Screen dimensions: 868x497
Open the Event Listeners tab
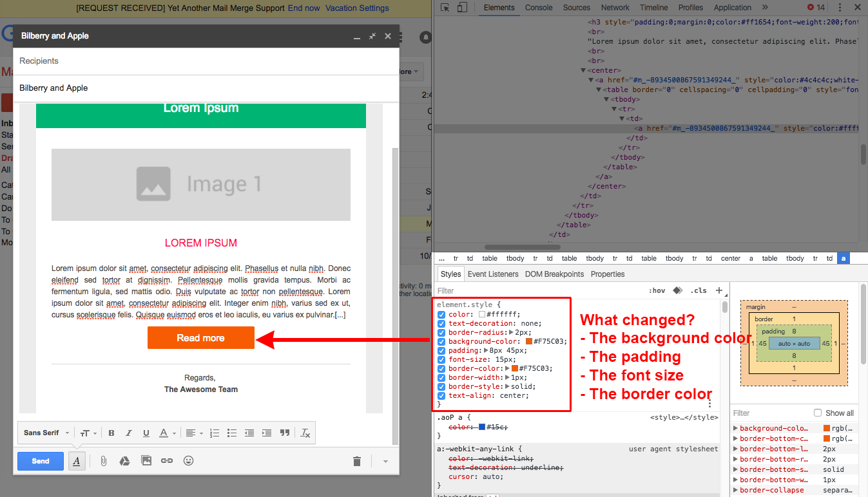[493, 274]
